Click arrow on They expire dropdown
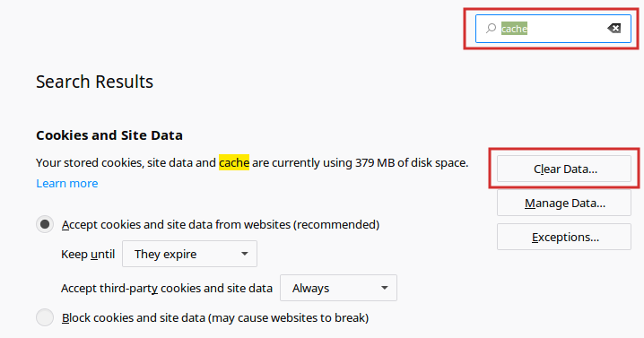 (x=244, y=254)
